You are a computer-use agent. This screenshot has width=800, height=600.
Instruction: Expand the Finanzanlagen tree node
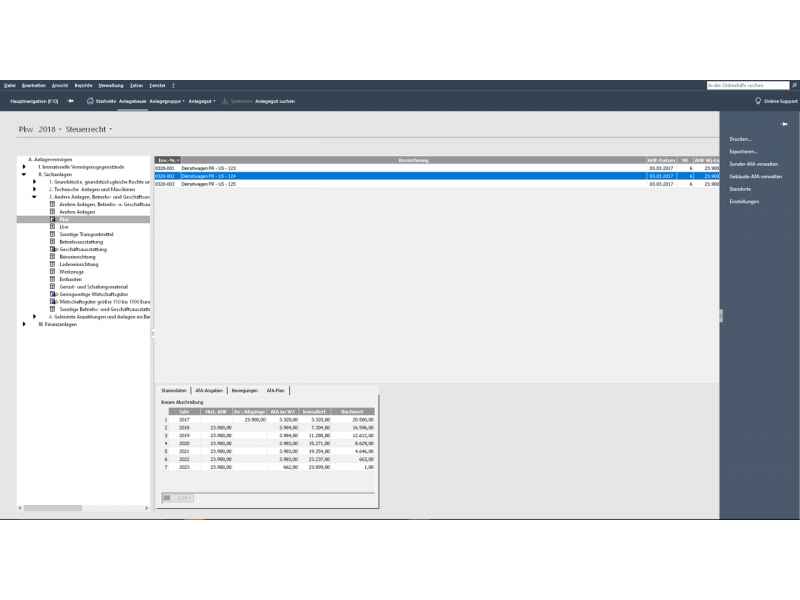coord(24,324)
